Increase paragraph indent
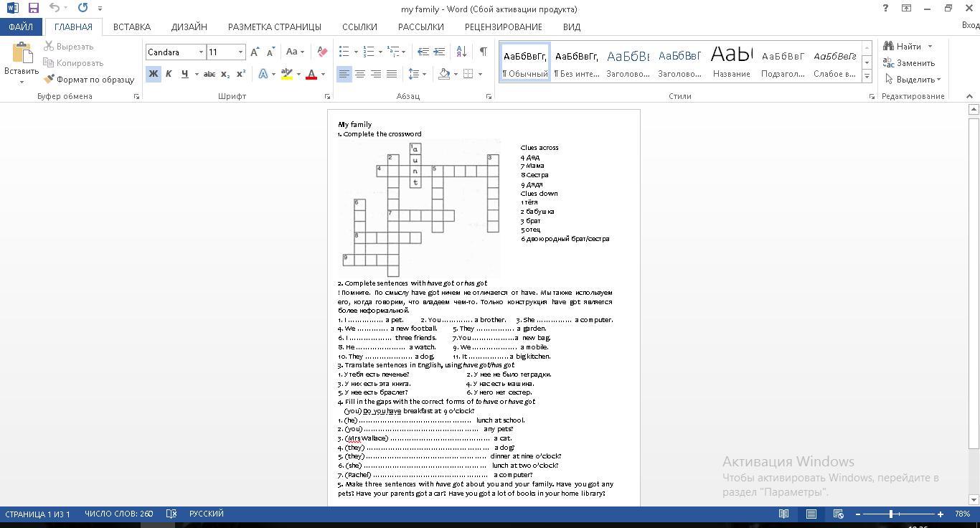 coord(439,52)
